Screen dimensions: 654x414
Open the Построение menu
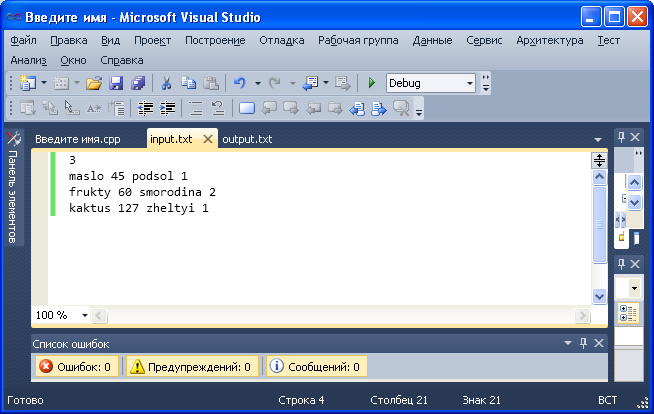[215, 40]
